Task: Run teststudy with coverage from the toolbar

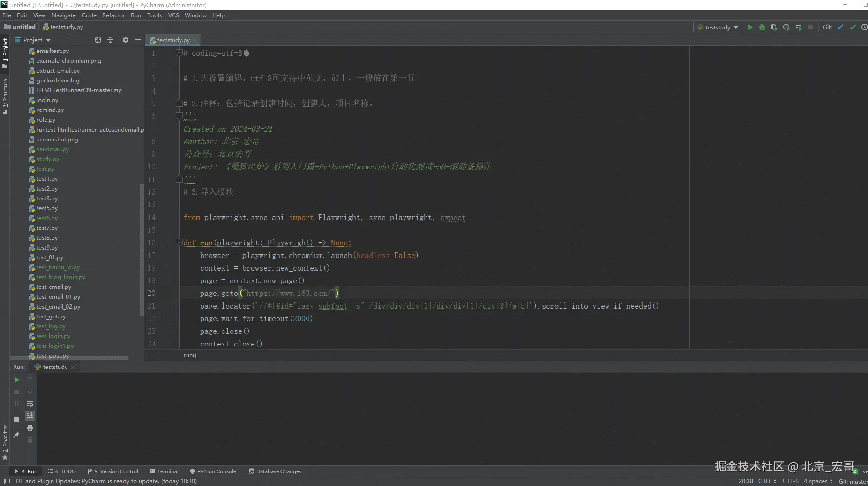Action: click(x=774, y=27)
